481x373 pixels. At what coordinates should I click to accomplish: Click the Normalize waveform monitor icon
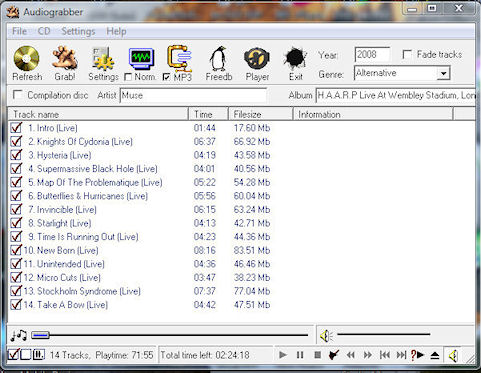point(141,59)
